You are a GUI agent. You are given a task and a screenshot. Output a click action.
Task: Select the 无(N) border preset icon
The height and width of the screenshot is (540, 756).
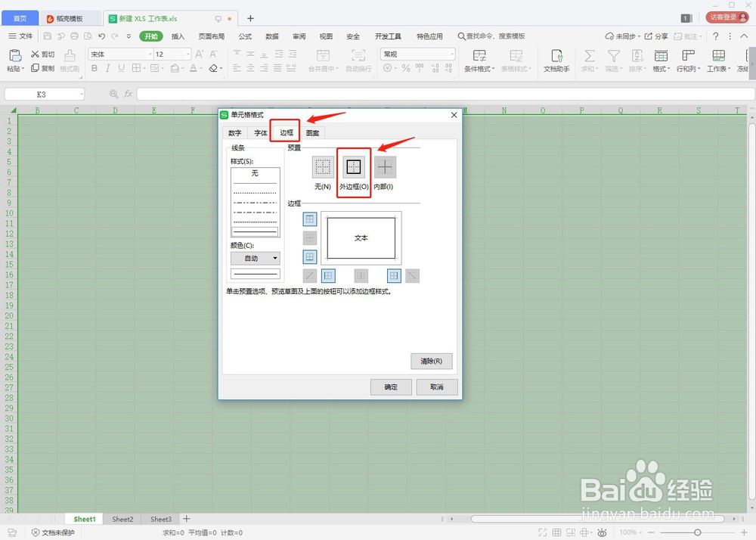[323, 167]
